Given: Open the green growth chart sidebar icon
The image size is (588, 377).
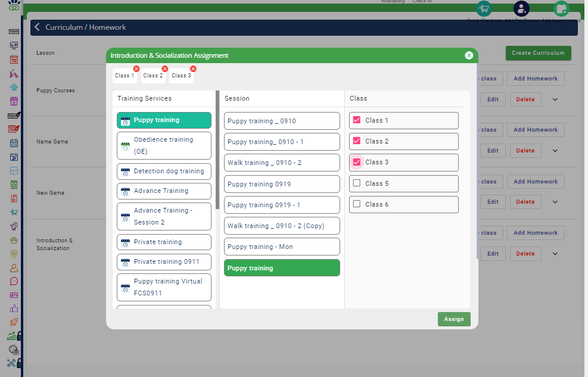Looking at the screenshot, I should pyautogui.click(x=12, y=336).
